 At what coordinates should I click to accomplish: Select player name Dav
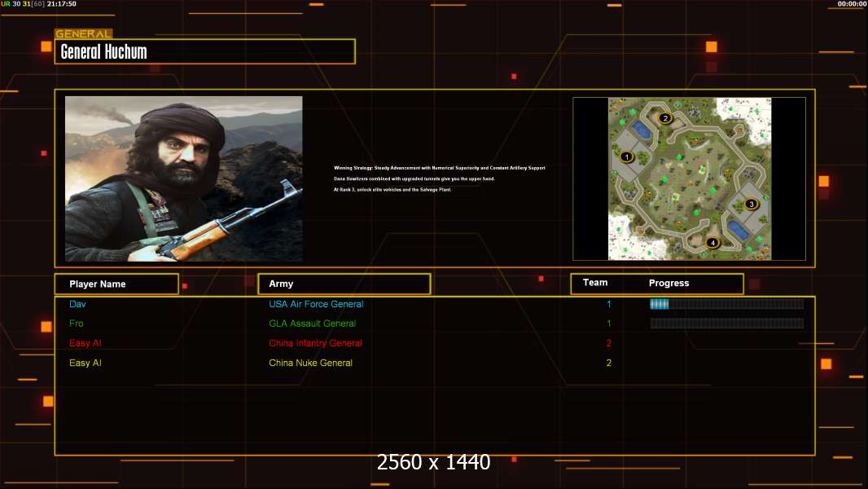tap(77, 304)
